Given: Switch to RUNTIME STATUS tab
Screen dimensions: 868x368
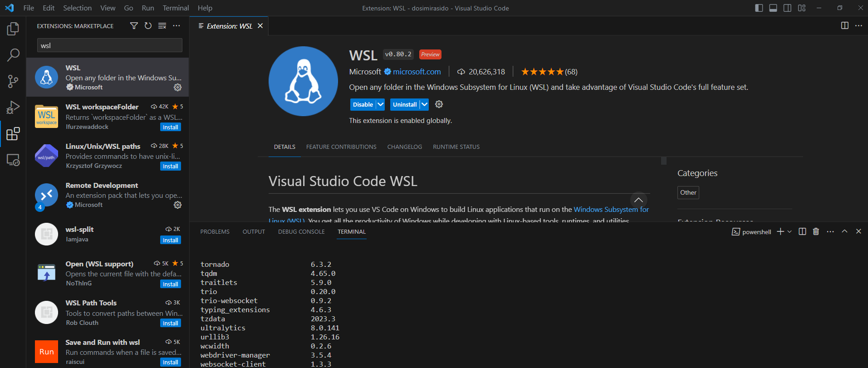Looking at the screenshot, I should point(456,147).
